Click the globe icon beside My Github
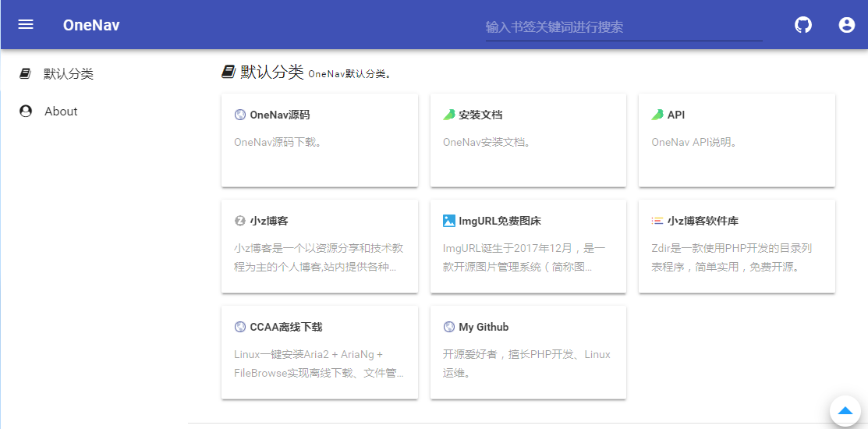The image size is (868, 429). coord(449,327)
